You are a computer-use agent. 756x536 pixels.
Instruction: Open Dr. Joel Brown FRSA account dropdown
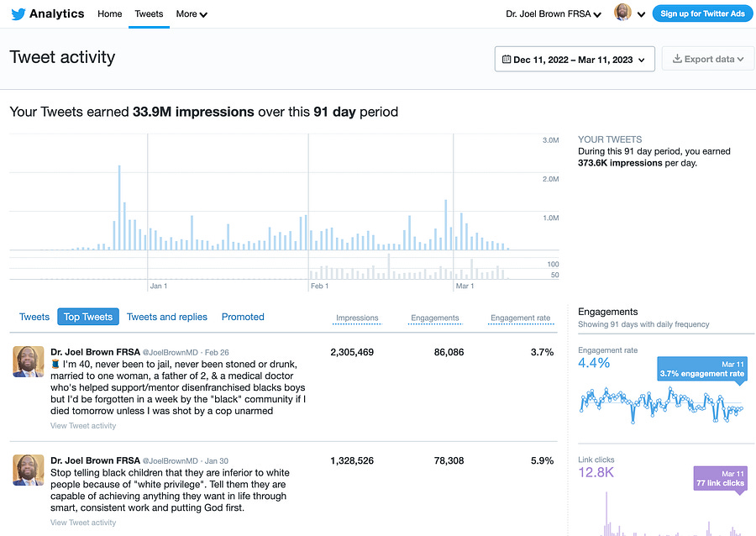click(554, 14)
